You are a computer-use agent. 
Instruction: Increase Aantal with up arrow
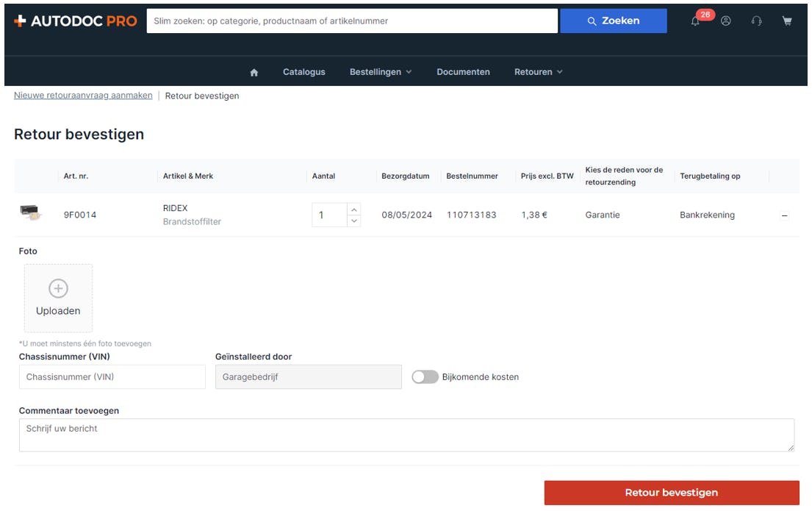(354, 210)
